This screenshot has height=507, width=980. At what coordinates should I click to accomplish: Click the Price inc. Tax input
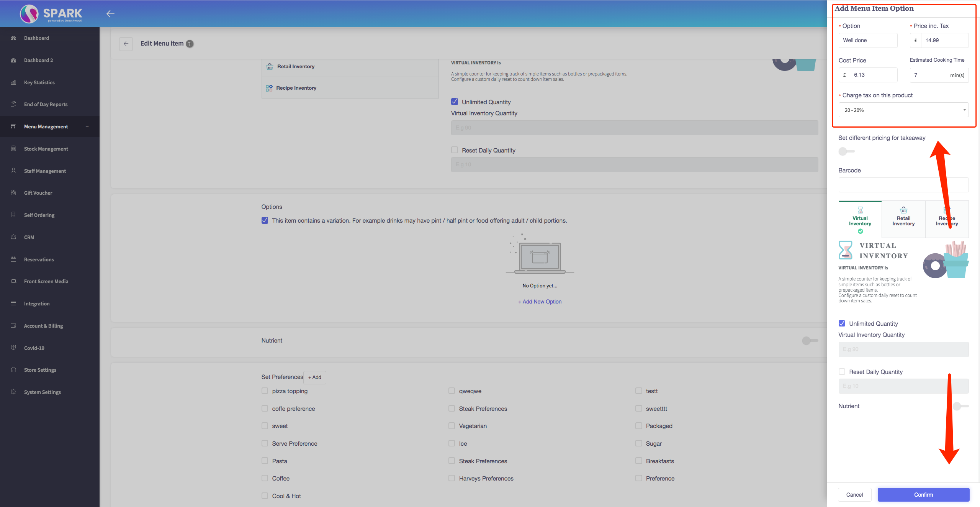(x=944, y=40)
